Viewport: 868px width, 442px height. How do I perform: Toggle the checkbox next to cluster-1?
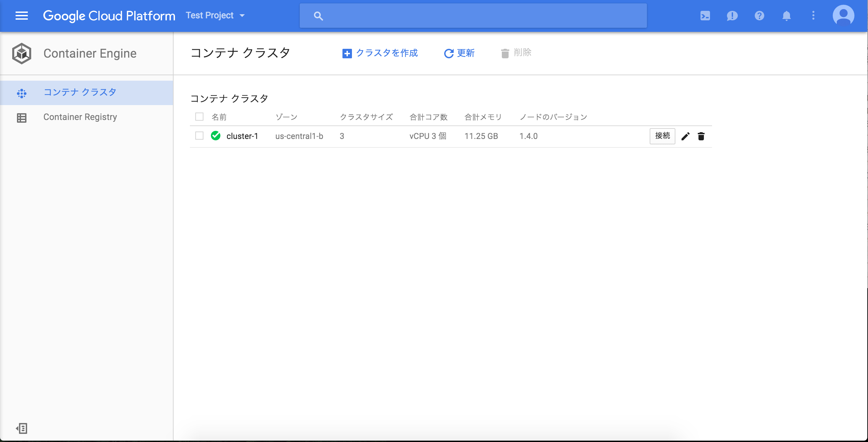pyautogui.click(x=199, y=135)
